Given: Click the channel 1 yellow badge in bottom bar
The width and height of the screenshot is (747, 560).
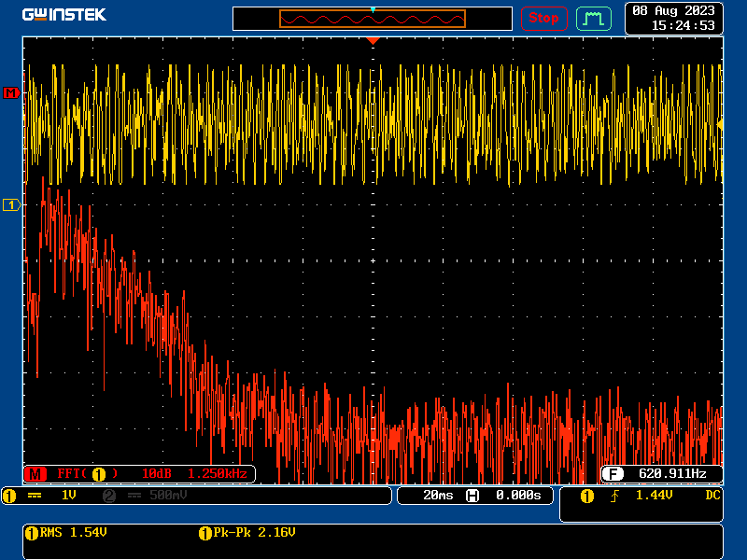Looking at the screenshot, I should (9, 496).
